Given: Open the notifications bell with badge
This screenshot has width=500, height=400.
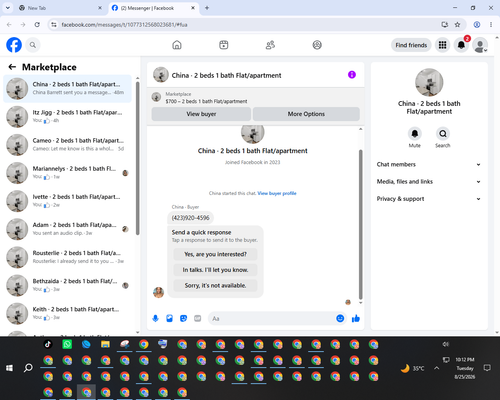Looking at the screenshot, I should pyautogui.click(x=461, y=45).
